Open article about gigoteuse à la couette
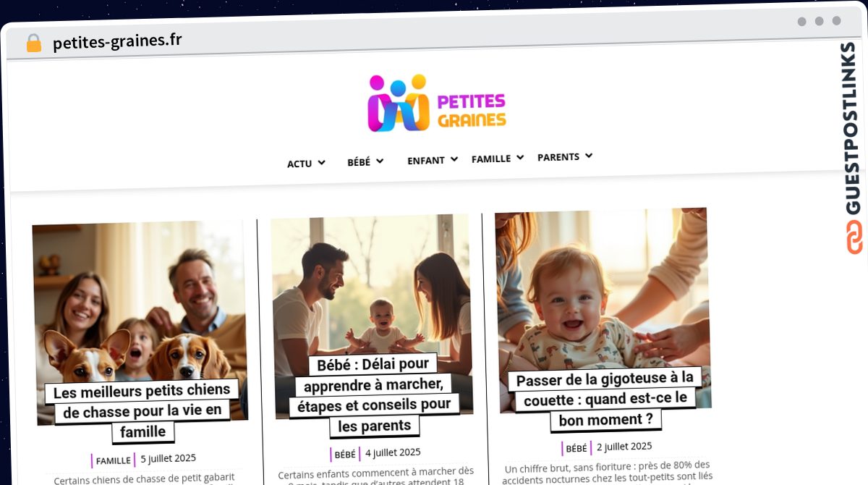Image resolution: width=868 pixels, height=485 pixels. [x=605, y=398]
